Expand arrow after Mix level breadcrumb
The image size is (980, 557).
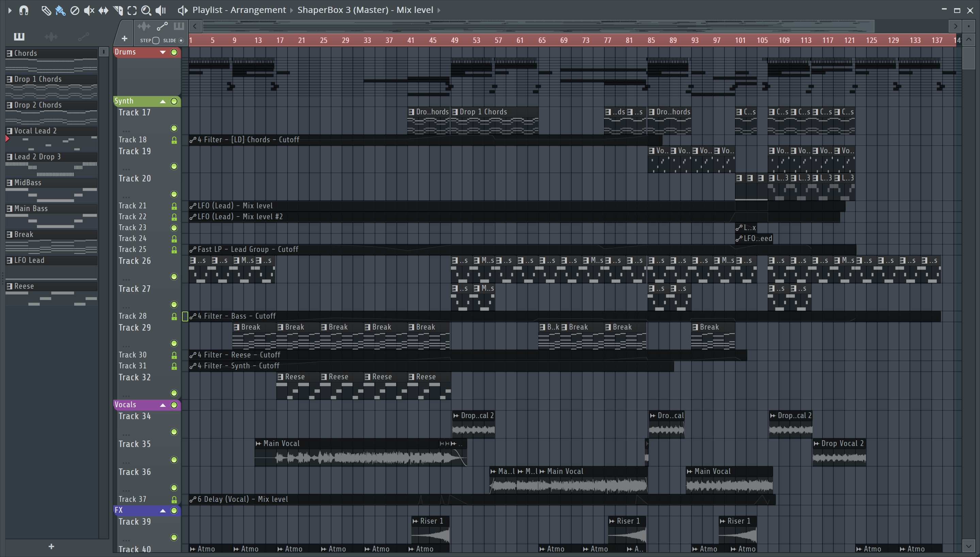coord(439,10)
